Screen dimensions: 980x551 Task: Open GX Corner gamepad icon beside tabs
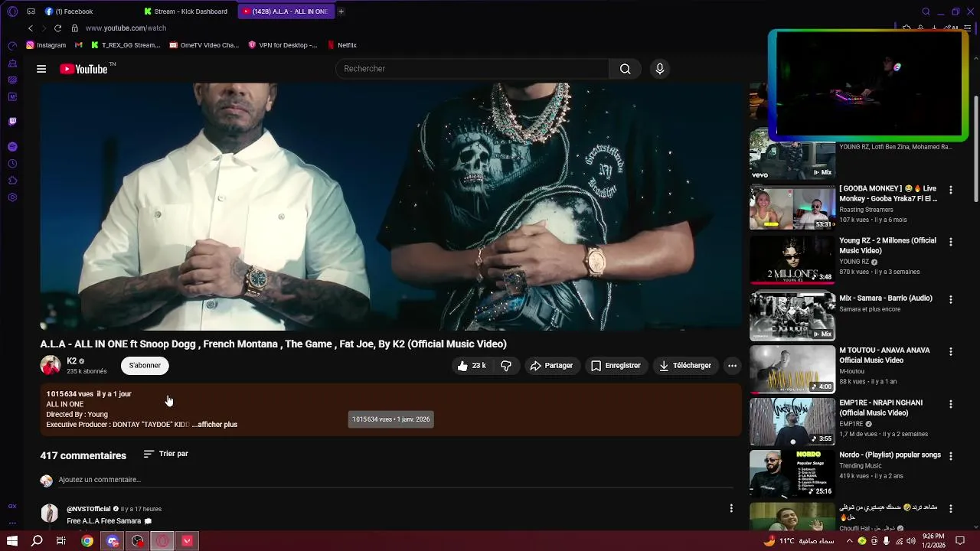point(31,11)
